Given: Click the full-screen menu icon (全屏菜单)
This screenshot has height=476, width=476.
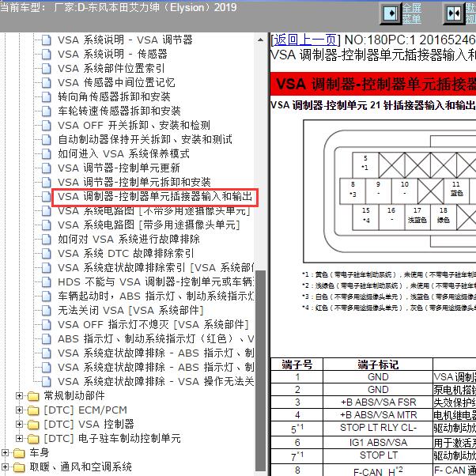Looking at the screenshot, I should pyautogui.click(x=391, y=13).
